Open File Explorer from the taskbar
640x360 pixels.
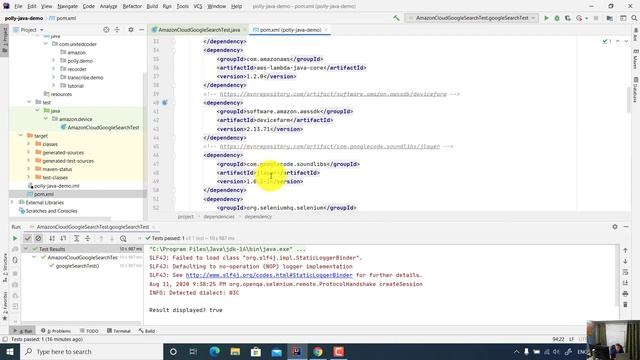click(x=235, y=351)
